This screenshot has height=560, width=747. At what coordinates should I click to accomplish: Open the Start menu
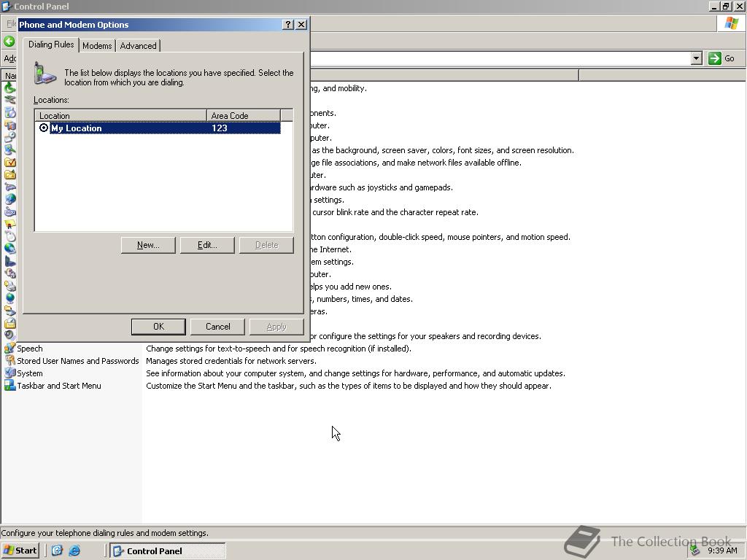20,551
